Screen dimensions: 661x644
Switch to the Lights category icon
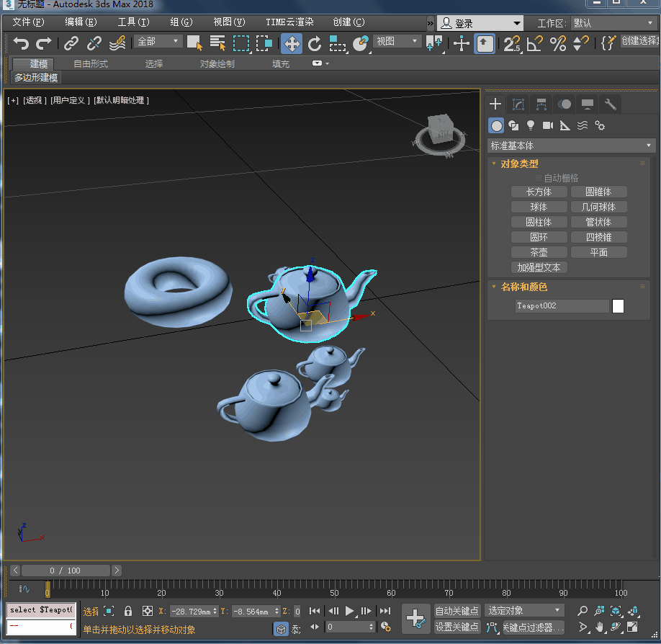(531, 125)
